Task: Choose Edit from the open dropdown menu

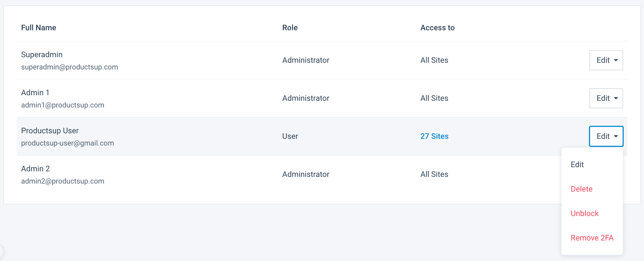Action: (x=577, y=165)
